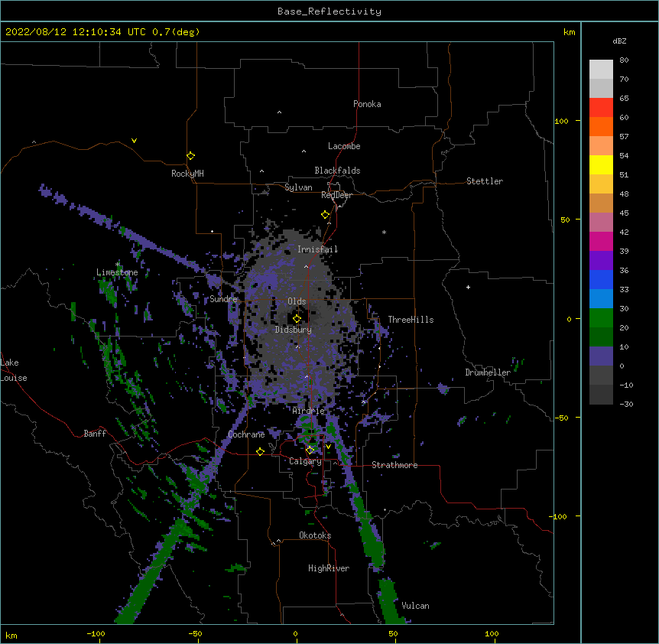The image size is (659, 644).
Task: Click the yellow diamond marker right of Cochrane
Action: click(x=260, y=451)
